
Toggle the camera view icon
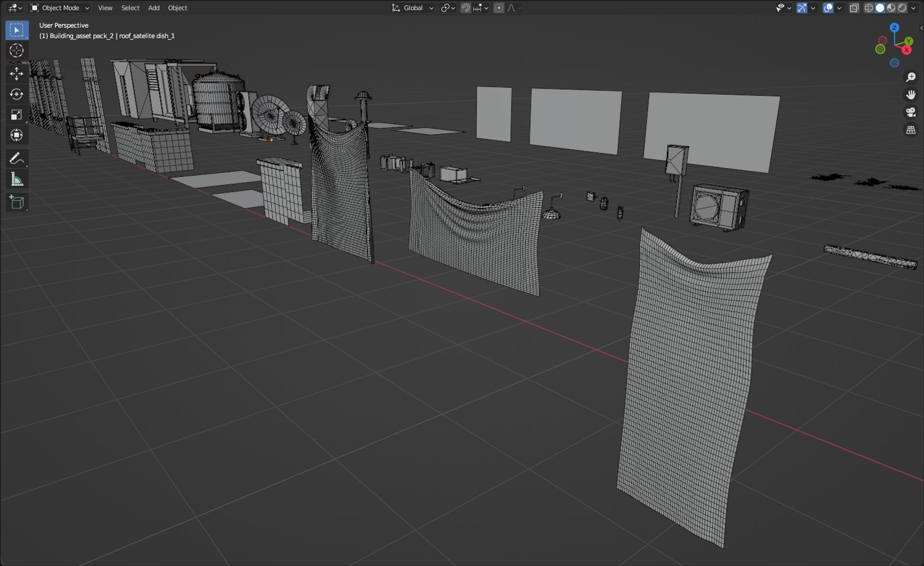[911, 112]
